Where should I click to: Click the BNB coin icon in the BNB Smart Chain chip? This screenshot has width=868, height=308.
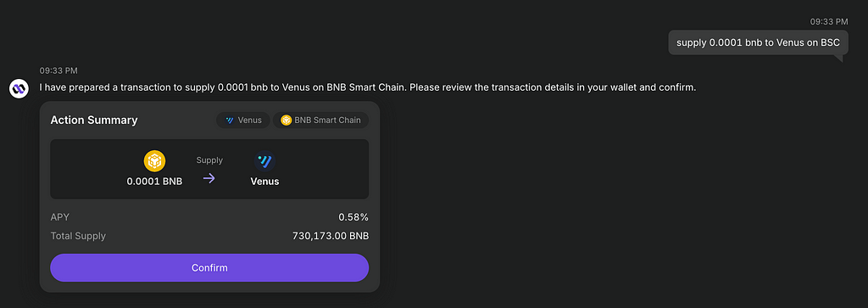[x=287, y=120]
